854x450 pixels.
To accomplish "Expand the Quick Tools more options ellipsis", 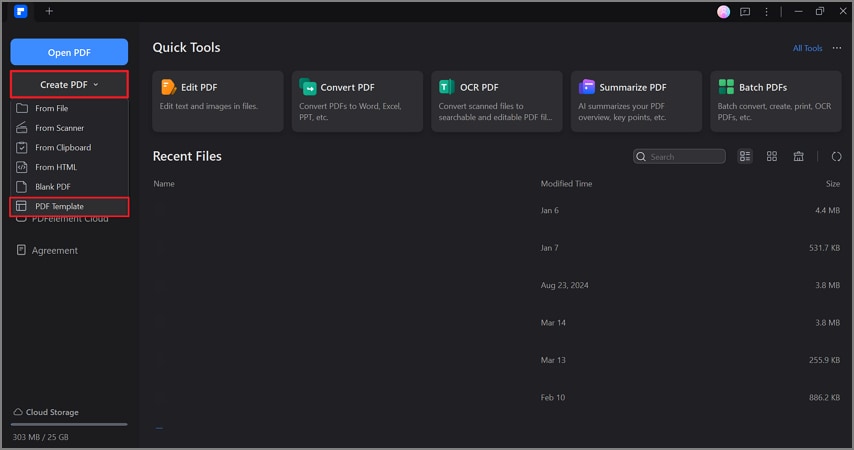I will [x=836, y=48].
